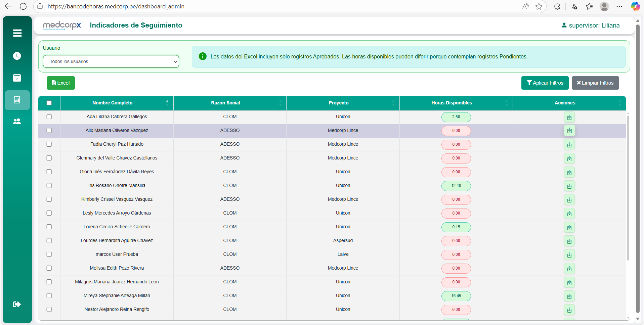Click the clock icon in sidebar
Viewport: 644px width, 325px height.
(x=17, y=56)
